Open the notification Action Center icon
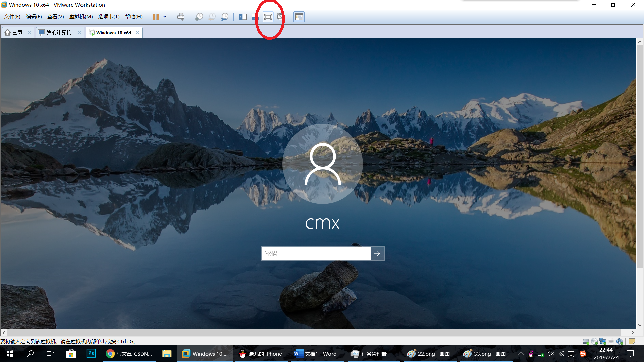Screen dimensions: 644x362 click(x=630, y=354)
